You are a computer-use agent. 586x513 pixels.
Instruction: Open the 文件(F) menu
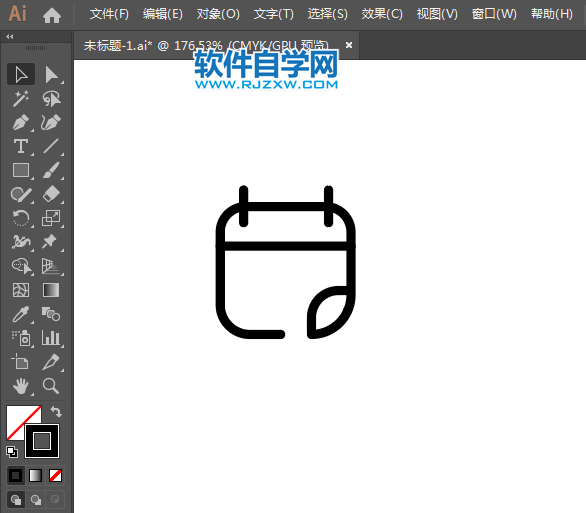(x=109, y=14)
